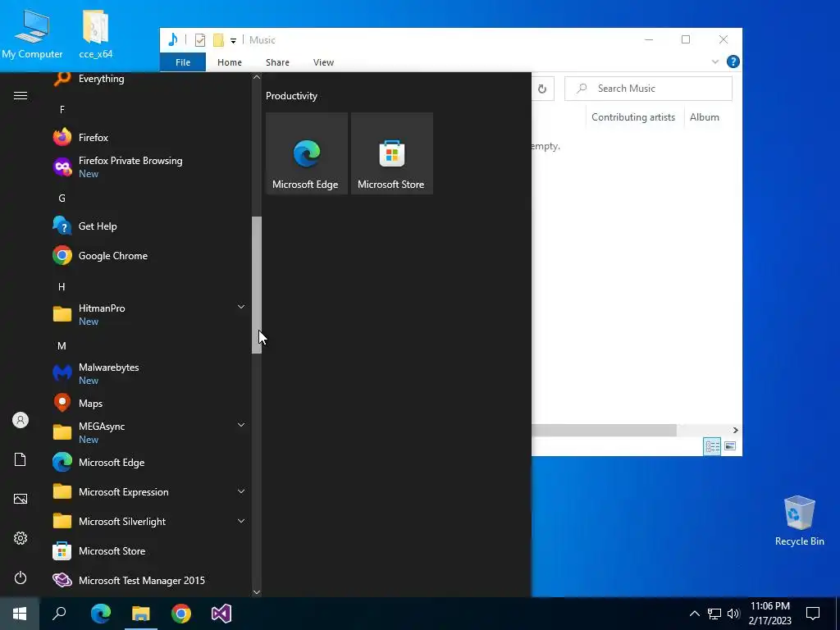Image resolution: width=840 pixels, height=630 pixels.
Task: Click the New folder quick access icon
Action: [x=218, y=40]
